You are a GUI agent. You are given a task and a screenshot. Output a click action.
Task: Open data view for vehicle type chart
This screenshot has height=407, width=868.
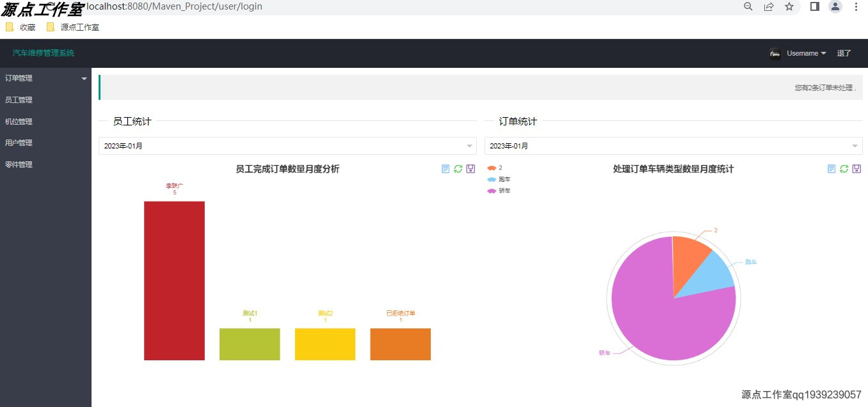(x=832, y=168)
